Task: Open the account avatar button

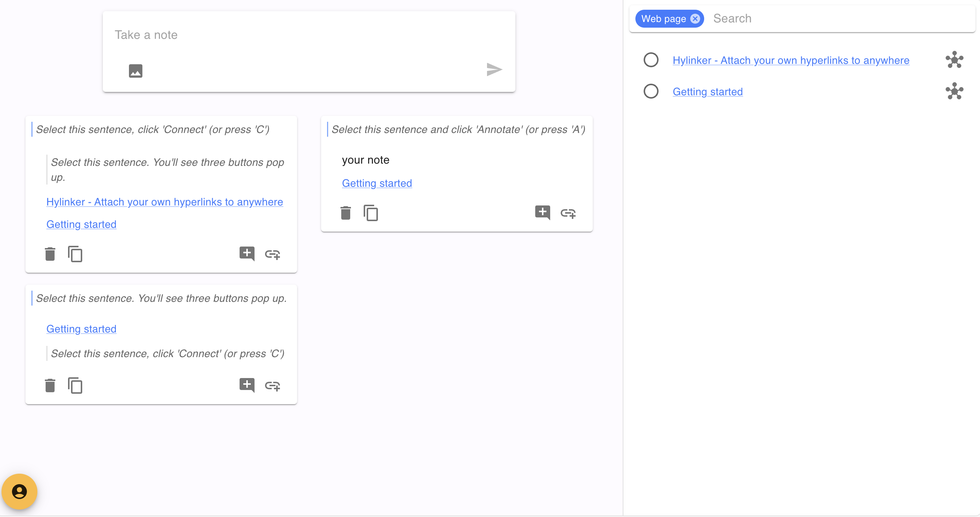Action: tap(19, 491)
